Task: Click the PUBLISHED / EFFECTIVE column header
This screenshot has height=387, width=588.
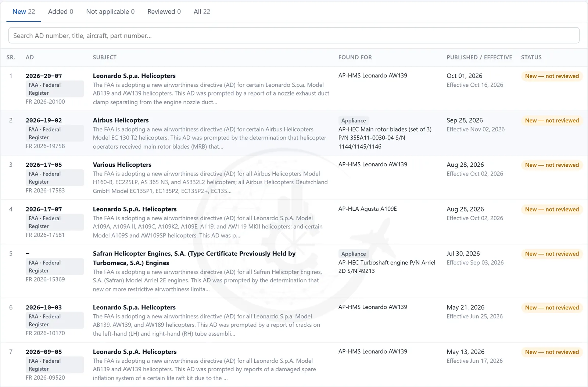Action: coord(479,57)
